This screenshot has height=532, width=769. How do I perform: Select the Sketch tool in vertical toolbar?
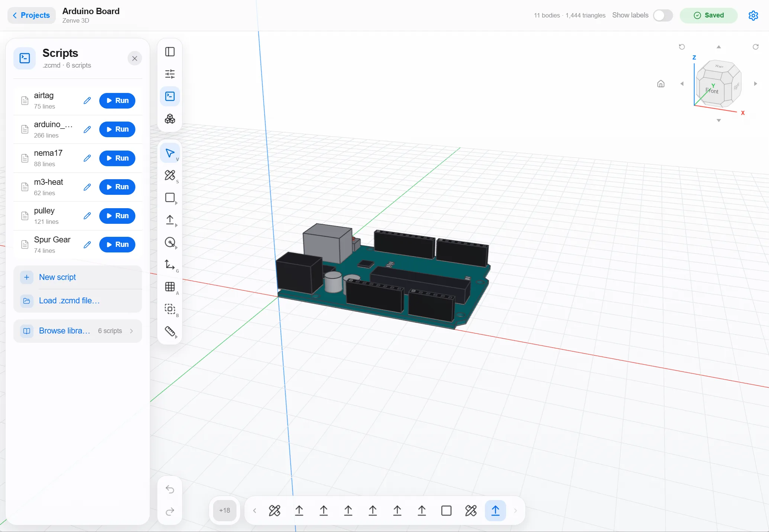170,175
